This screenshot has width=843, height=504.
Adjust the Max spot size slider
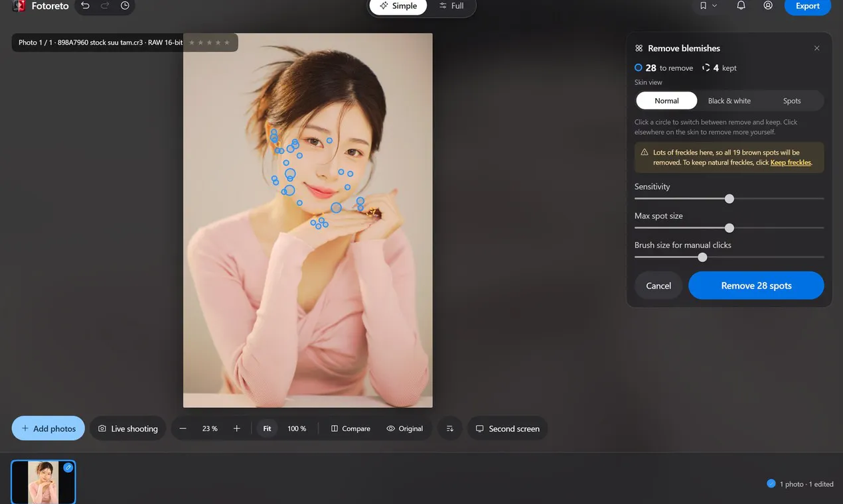pos(729,228)
